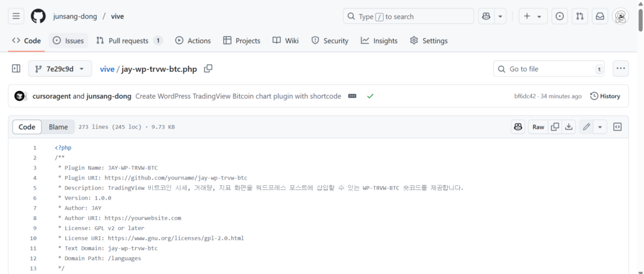Open the Copilot chat icon in header
Image resolution: width=644 pixels, height=274 pixels.
(x=486, y=16)
